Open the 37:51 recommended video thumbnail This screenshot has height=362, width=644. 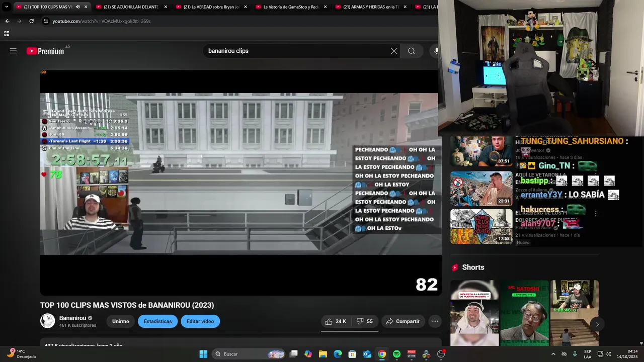pos(481,151)
